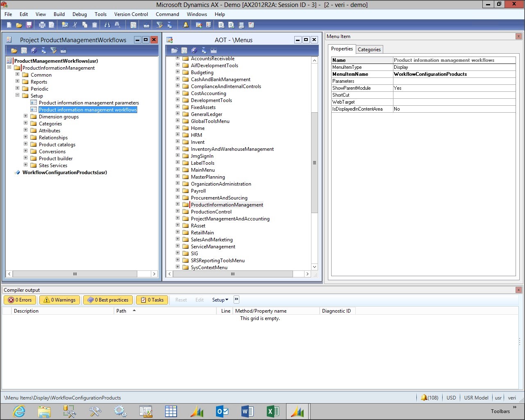Expand the SalesAndMarketing menu in AOT
525x420 pixels.
click(x=177, y=239)
